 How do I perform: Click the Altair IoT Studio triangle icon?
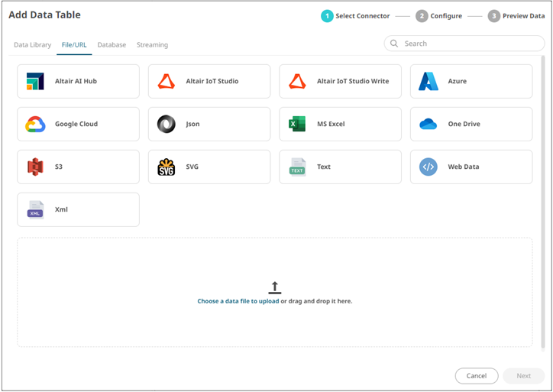[166, 81]
